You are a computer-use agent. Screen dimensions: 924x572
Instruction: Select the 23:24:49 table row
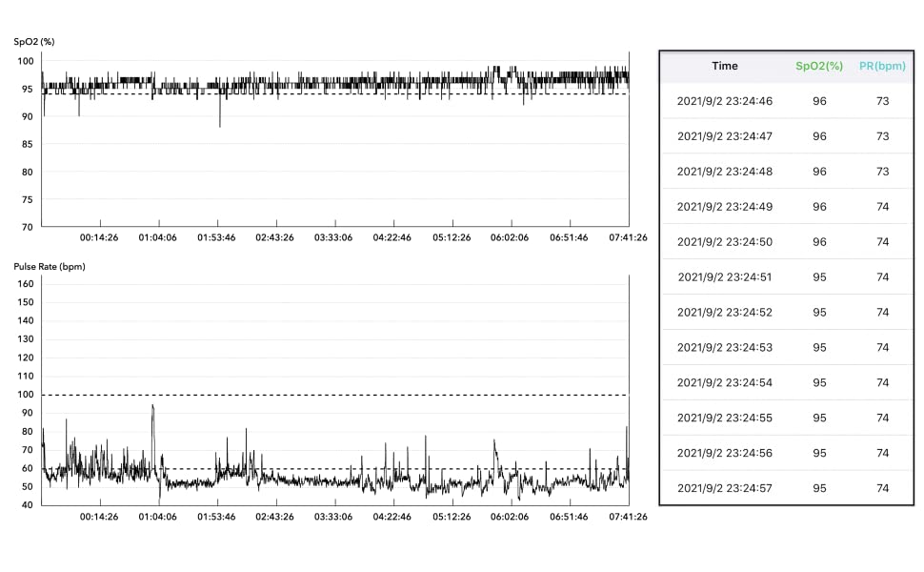coord(724,207)
